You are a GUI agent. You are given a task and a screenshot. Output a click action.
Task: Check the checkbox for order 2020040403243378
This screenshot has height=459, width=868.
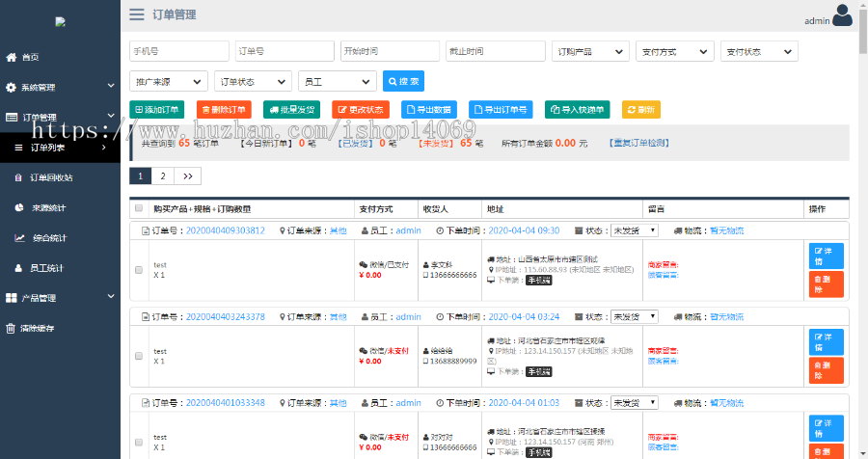tap(139, 356)
